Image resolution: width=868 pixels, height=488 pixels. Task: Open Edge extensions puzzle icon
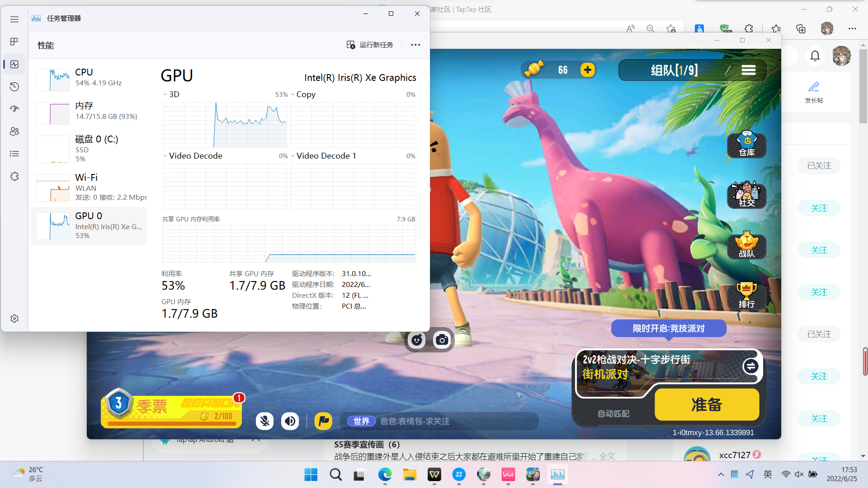click(749, 28)
